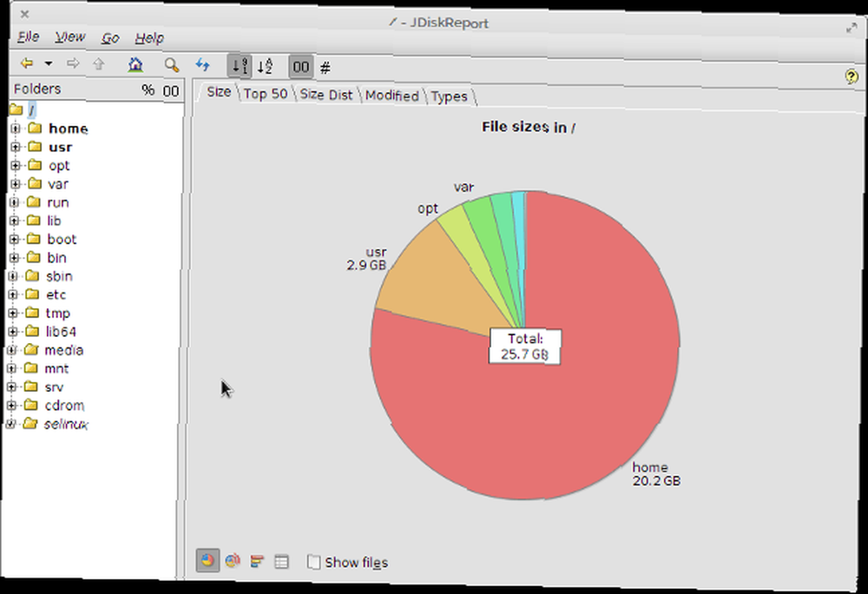Open the Help menu

149,37
